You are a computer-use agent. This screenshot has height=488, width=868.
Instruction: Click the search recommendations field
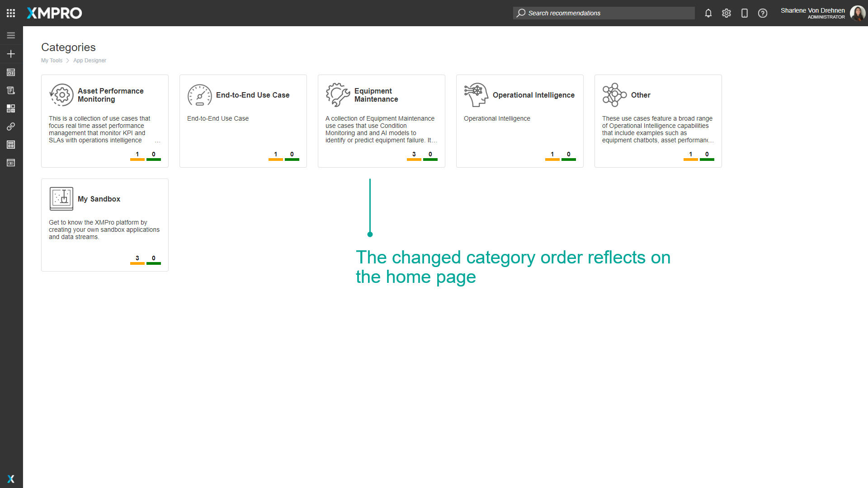(x=604, y=13)
